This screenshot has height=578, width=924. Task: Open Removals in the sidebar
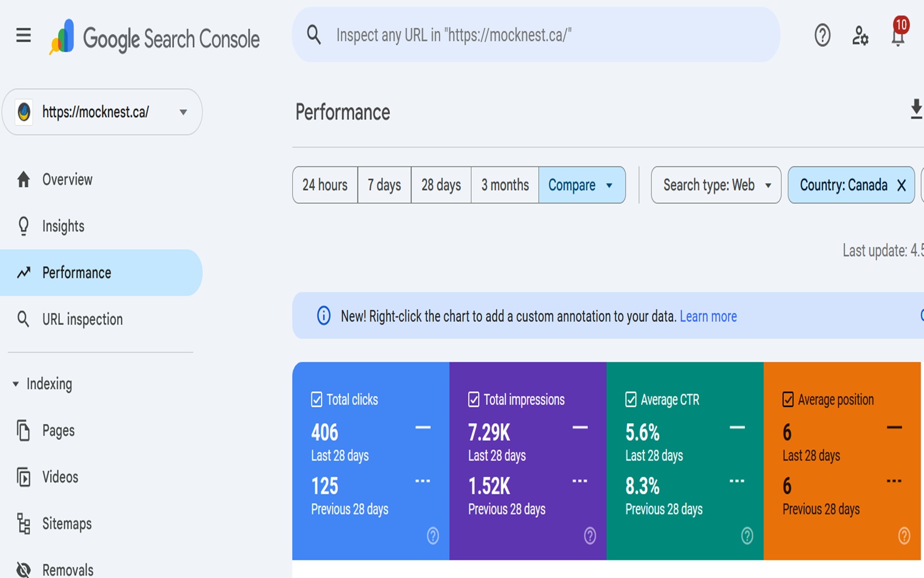[68, 568]
